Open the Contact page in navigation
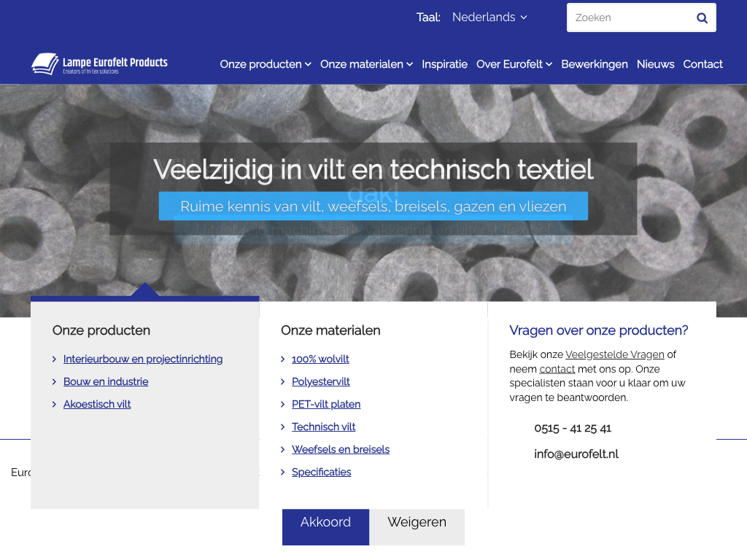Viewport: 747px width, 560px height. (x=703, y=64)
